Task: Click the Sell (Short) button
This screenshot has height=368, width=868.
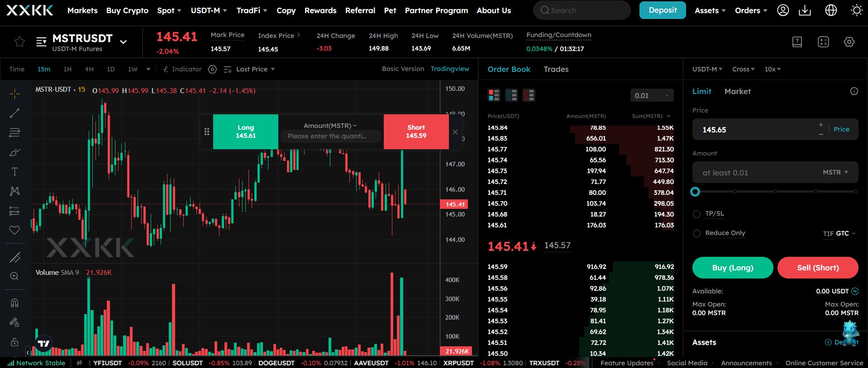Action: point(818,268)
